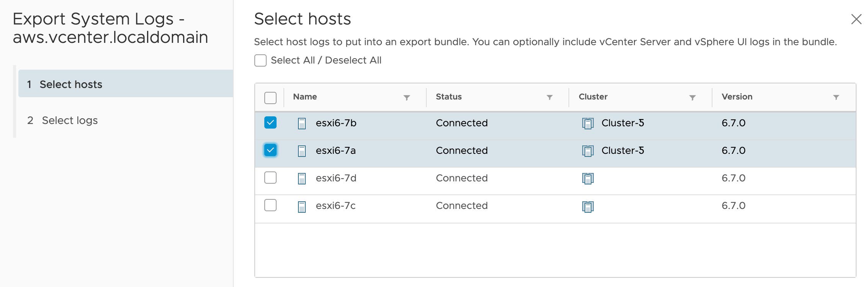Image resolution: width=868 pixels, height=287 pixels.
Task: Click Connected status for esxi6-7a
Action: 462,150
